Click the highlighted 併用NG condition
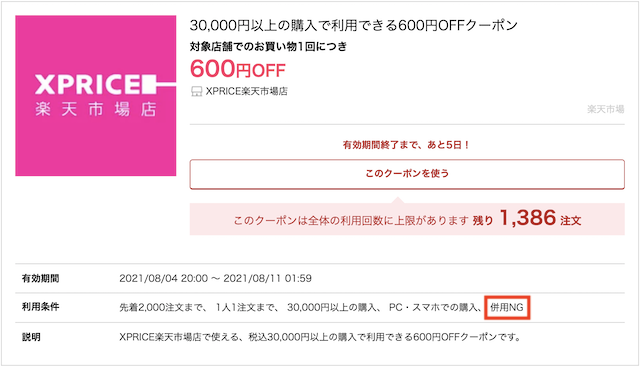Viewport: 640px width, 367px height. 507,307
